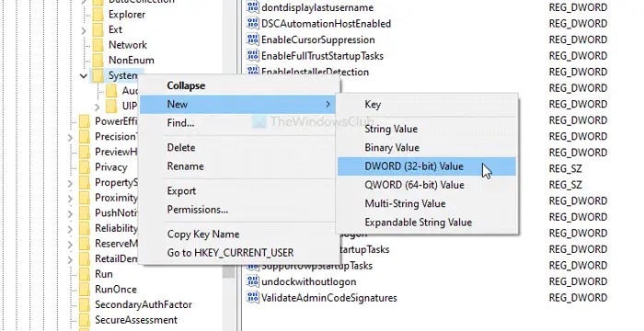Select the Run folder icon
This screenshot has height=331, width=644.
pyautogui.click(x=85, y=274)
